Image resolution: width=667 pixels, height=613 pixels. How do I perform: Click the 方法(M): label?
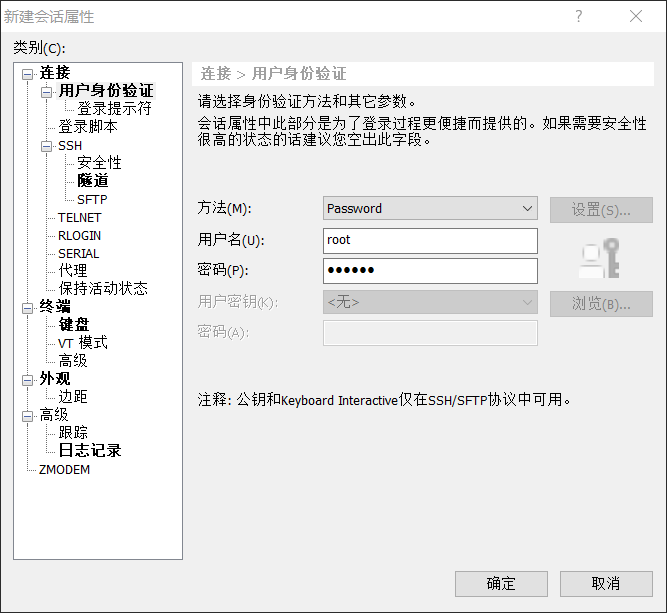tap(224, 208)
